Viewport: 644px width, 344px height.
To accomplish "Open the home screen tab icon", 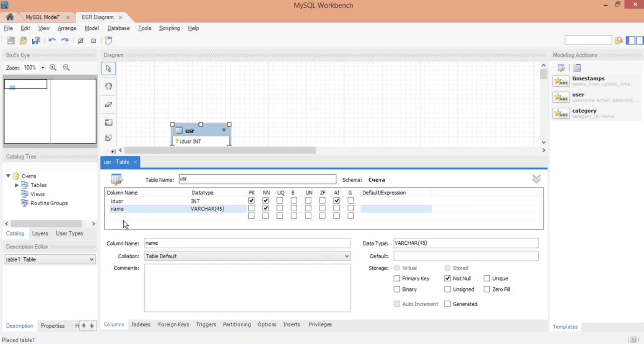I will point(10,17).
